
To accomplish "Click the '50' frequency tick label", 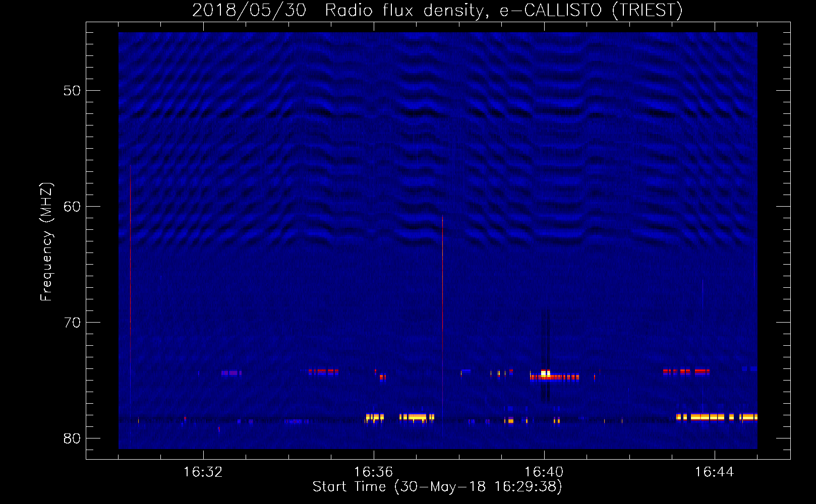I will click(72, 91).
